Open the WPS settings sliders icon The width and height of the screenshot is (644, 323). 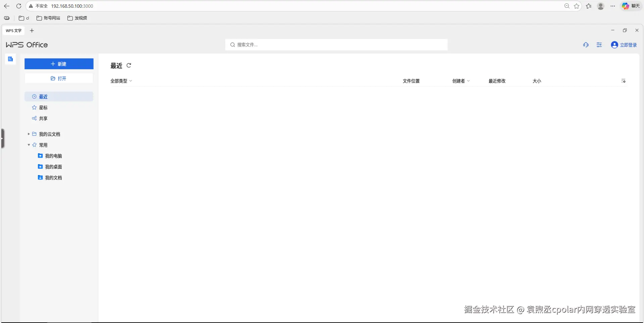pyautogui.click(x=599, y=45)
